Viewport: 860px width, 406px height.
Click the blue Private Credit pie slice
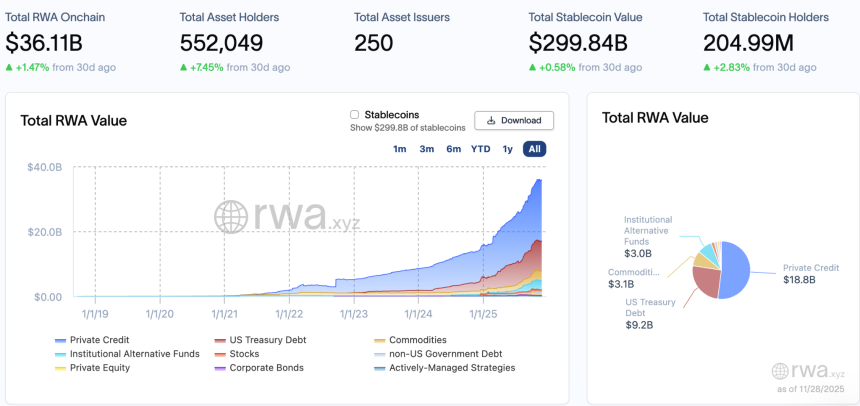tap(737, 272)
